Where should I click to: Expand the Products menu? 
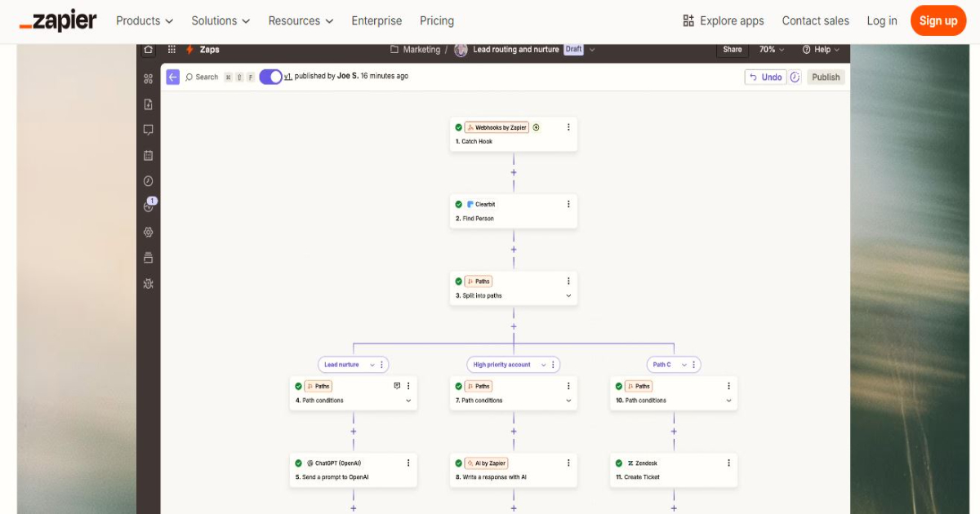[x=145, y=20]
